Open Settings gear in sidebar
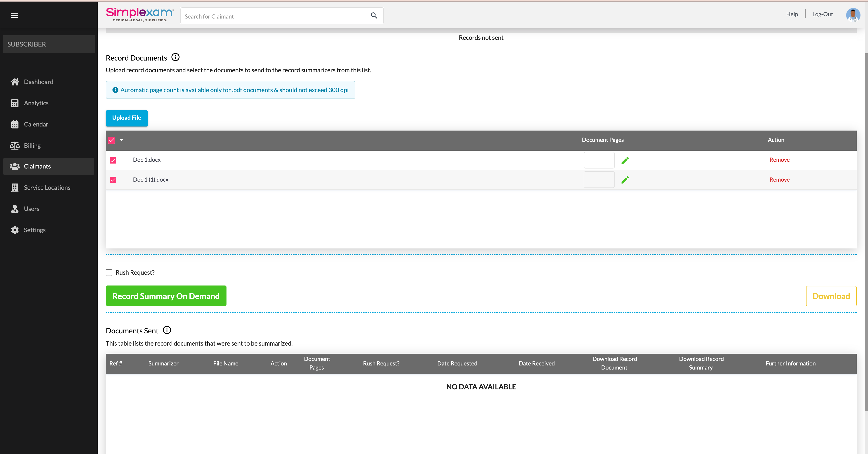868x454 pixels. [15, 230]
